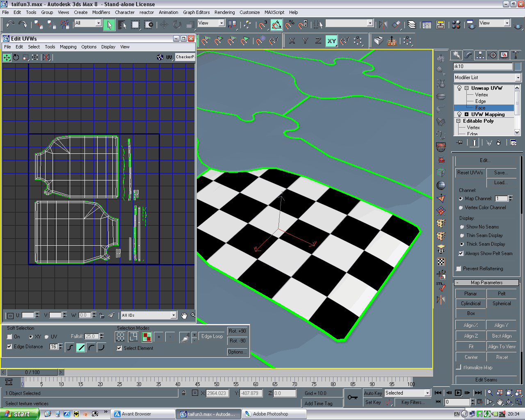Collapse the Unwrap UVW modifier tree
525x420 pixels.
click(x=466, y=88)
